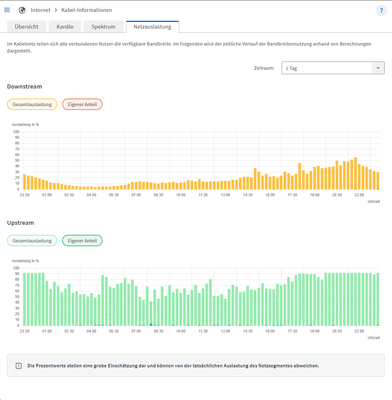Switch to the Spektrum tab
Image resolution: width=392 pixels, height=400 pixels.
[103, 27]
